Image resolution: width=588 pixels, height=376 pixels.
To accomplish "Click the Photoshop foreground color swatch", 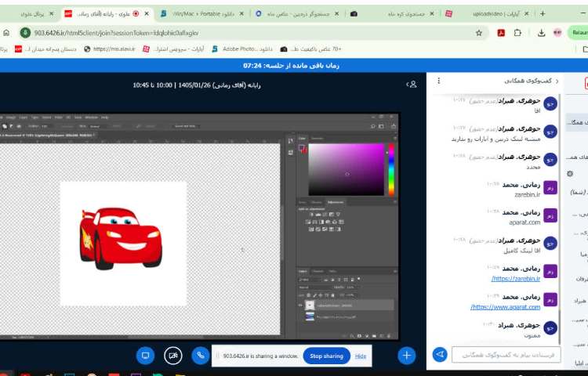I will 301,148.
